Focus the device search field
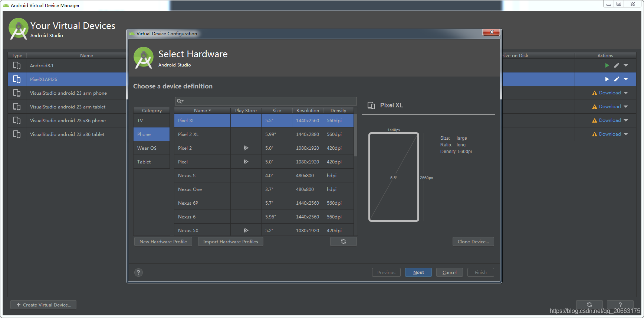Viewport: 644px width, 318px height. click(x=266, y=101)
